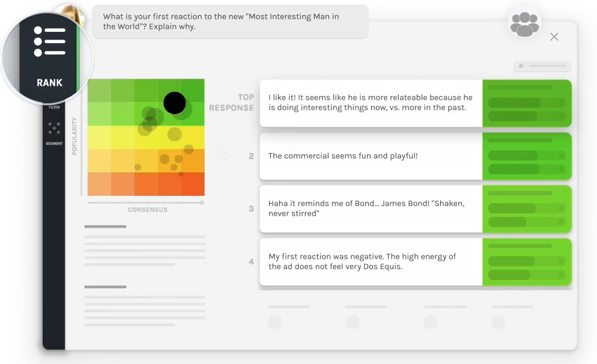Click the large black bubble on the heatmap
597x364 pixels.
point(174,103)
